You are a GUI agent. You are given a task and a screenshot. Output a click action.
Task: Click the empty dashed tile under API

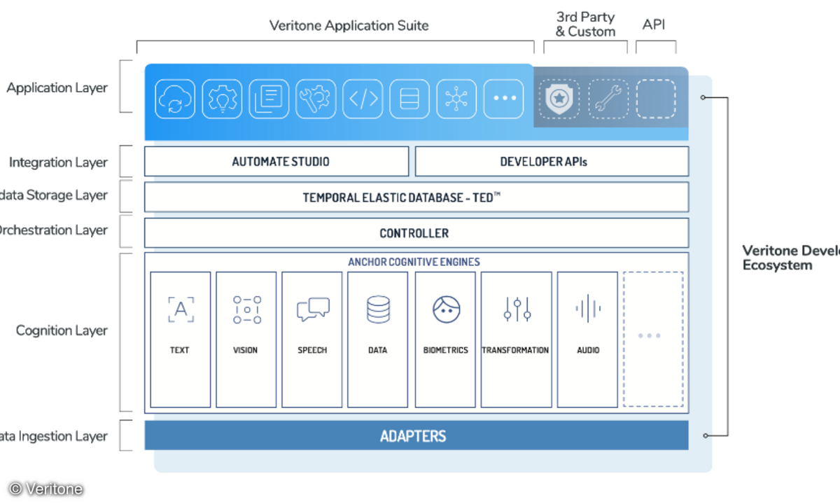[x=656, y=99]
